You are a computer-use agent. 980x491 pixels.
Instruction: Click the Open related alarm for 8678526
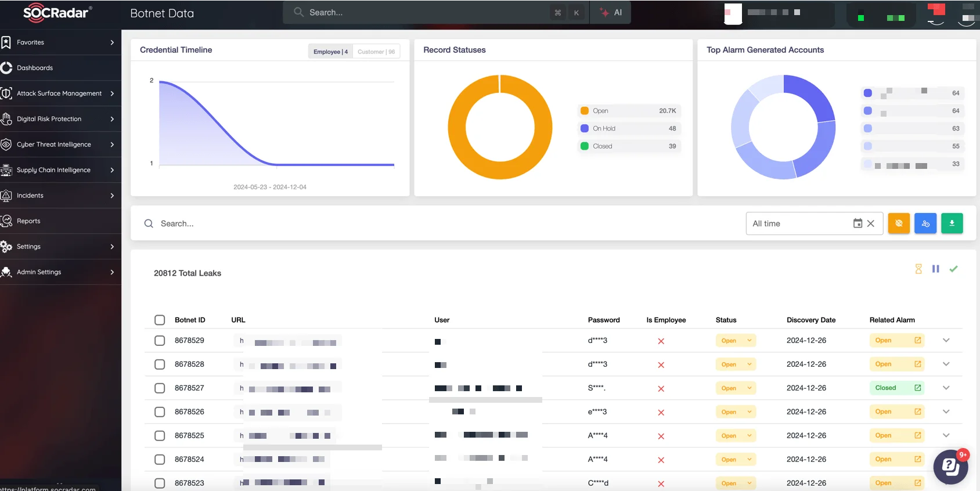point(897,412)
